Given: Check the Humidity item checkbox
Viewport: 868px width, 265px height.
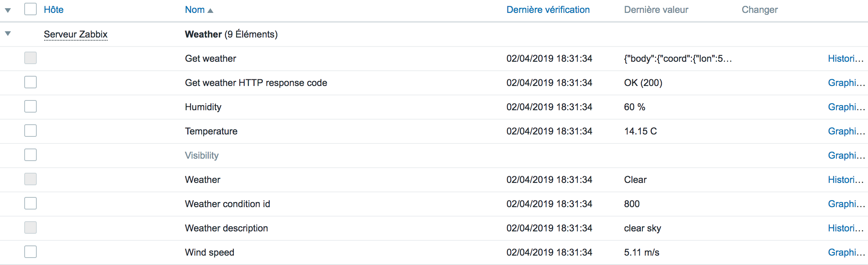Looking at the screenshot, I should coord(30,106).
